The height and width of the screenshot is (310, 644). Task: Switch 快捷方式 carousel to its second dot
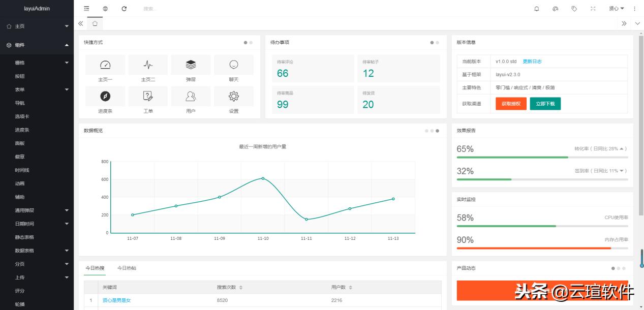tap(251, 43)
